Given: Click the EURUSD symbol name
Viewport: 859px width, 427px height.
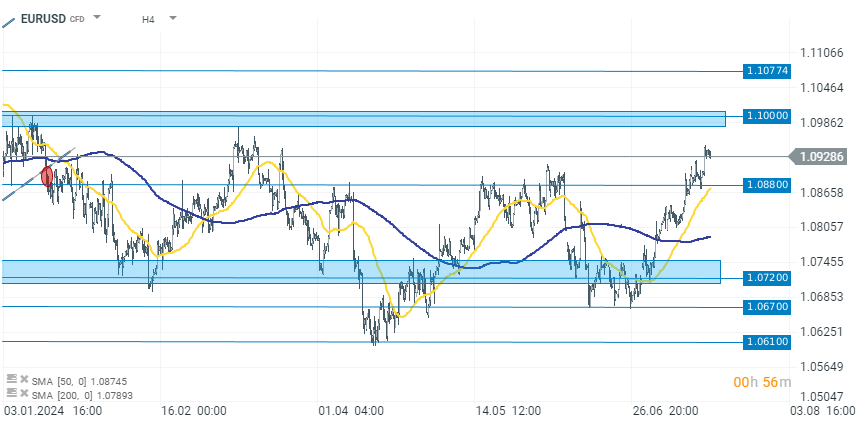Looking at the screenshot, I should pos(43,18).
